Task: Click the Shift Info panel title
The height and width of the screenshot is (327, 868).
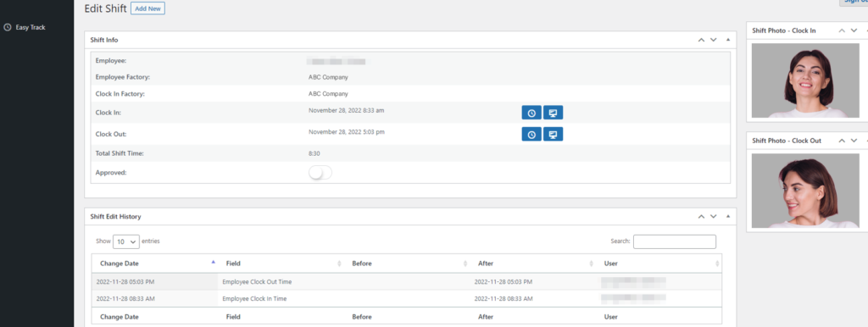Action: [x=104, y=40]
